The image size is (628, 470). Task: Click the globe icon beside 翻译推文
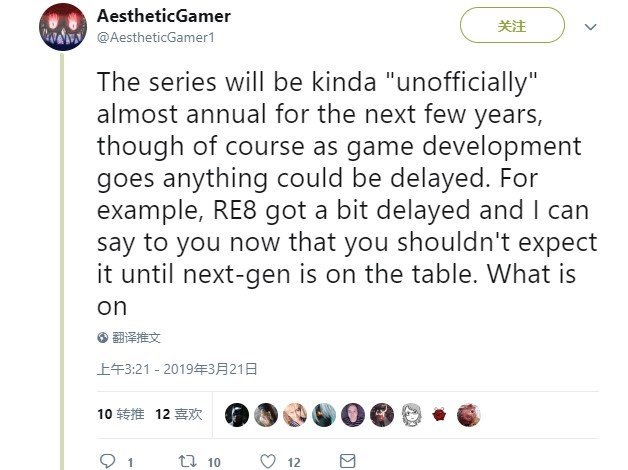coord(103,337)
